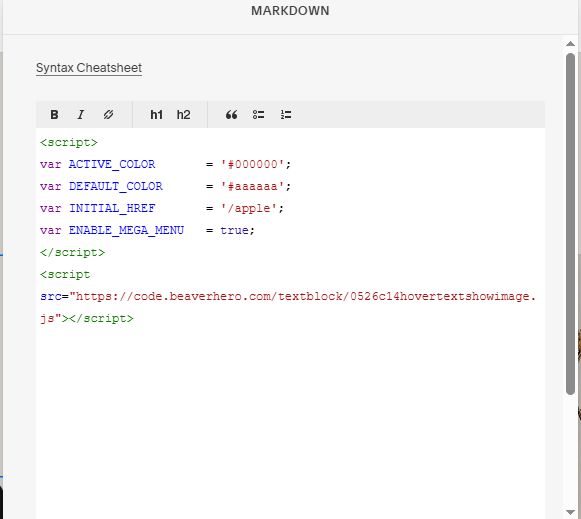581x519 pixels.
Task: Click the '#aaaaaa' color value
Action: tap(252, 186)
